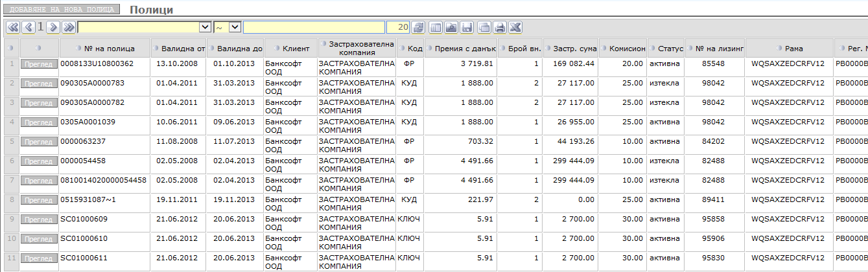Click the Excel export icon

[x=515, y=27]
